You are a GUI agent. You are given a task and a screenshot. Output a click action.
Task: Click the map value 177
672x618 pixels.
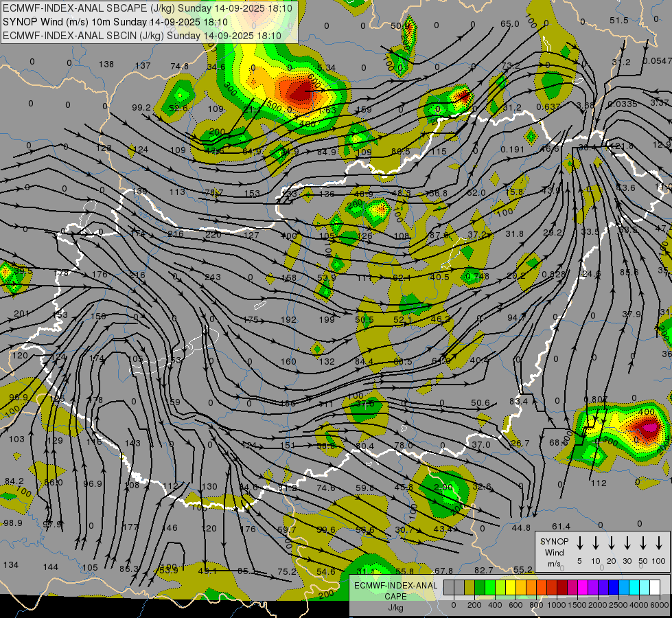pyautogui.click(x=130, y=527)
